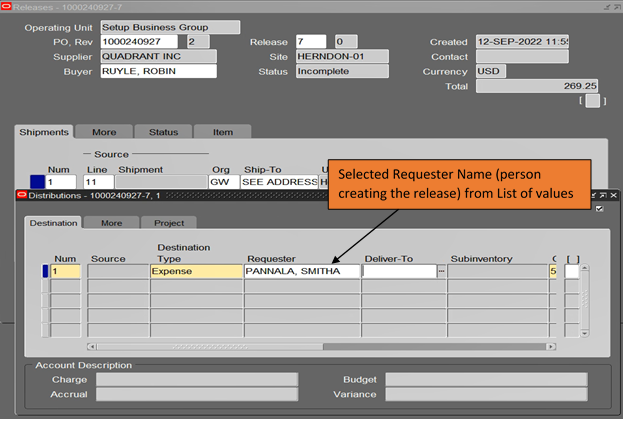Screen dimensions: 624x421
Task: Click the checkmark box under Distributions title bar
Action: click(599, 209)
